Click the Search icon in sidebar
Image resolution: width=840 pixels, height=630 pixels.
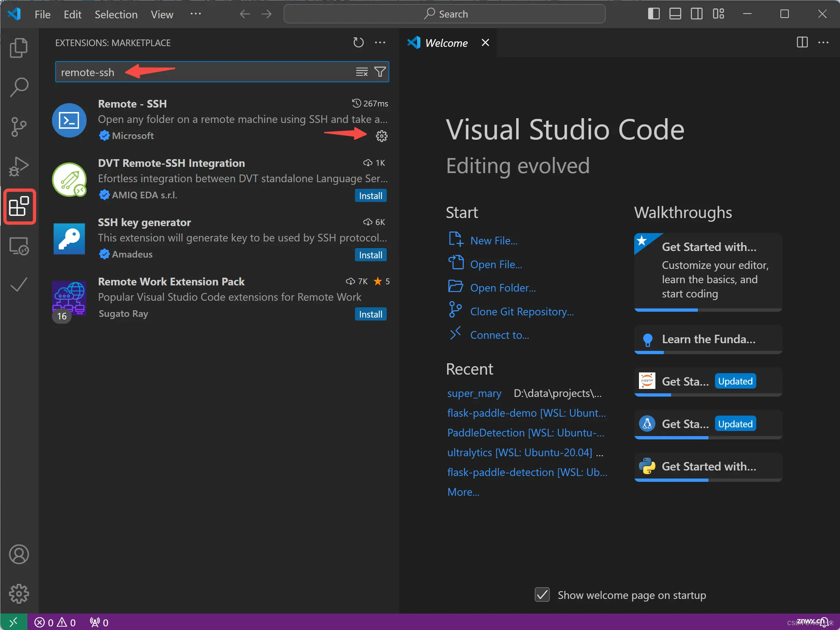pos(18,86)
